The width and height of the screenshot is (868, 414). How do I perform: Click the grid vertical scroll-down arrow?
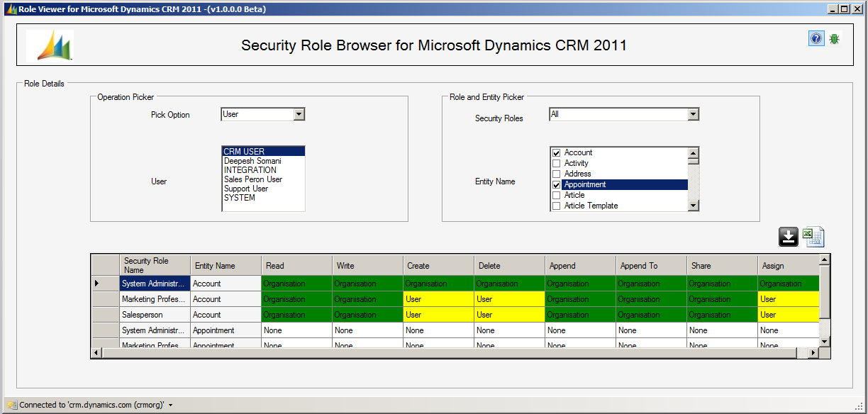[x=824, y=341]
